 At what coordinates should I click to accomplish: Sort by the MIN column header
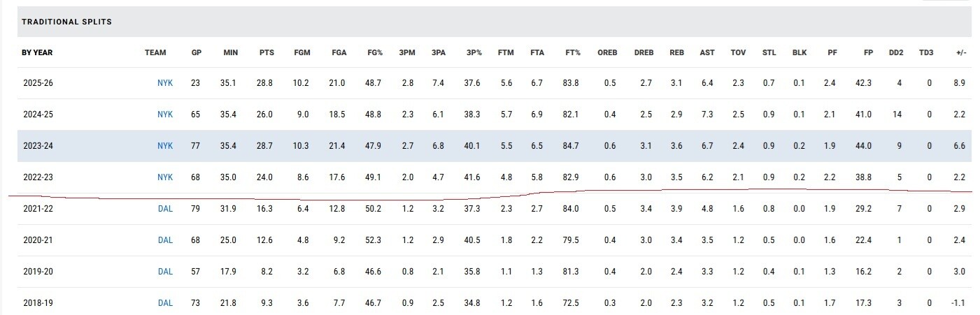230,52
